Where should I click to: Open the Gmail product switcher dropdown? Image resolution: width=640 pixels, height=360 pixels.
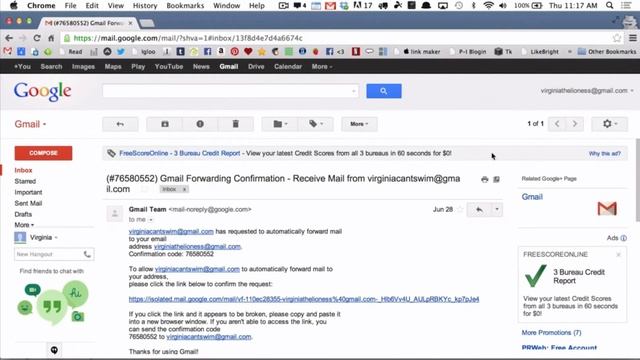pyautogui.click(x=30, y=124)
